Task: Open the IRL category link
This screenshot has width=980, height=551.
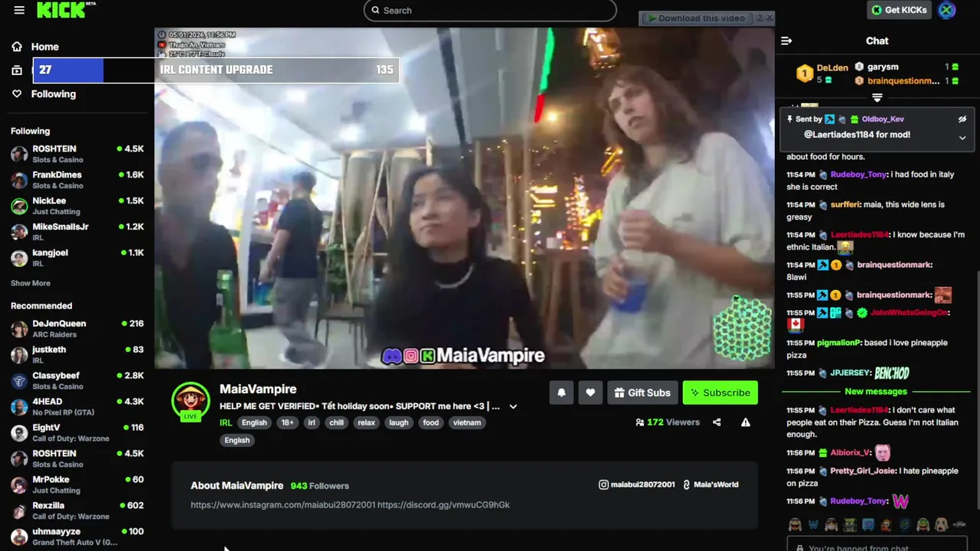Action: point(226,422)
